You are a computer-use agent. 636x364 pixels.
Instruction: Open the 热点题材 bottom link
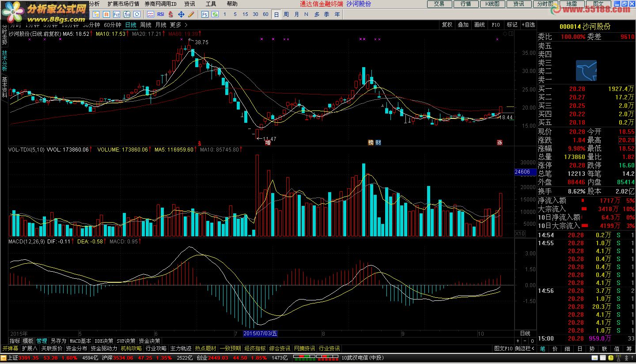pyautogui.click(x=206, y=349)
